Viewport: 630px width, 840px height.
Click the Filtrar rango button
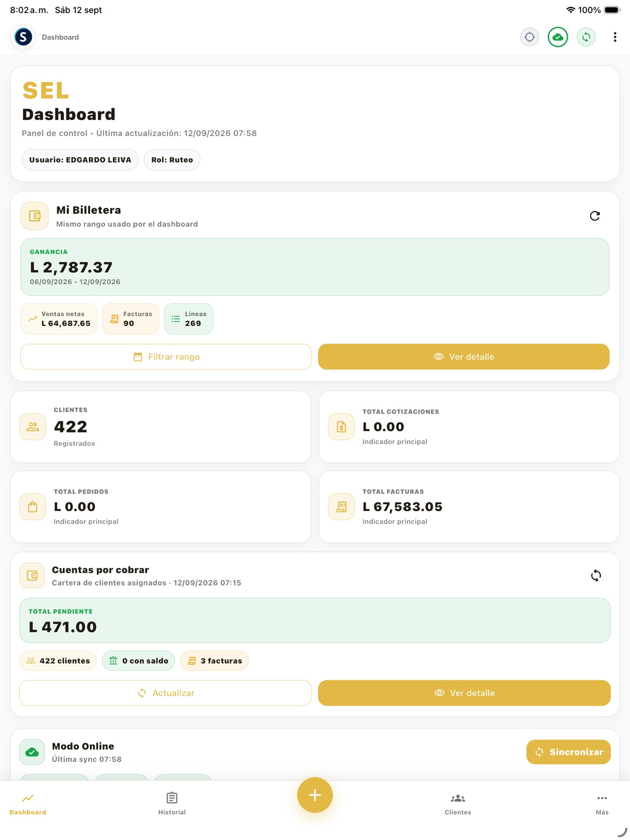click(x=166, y=357)
